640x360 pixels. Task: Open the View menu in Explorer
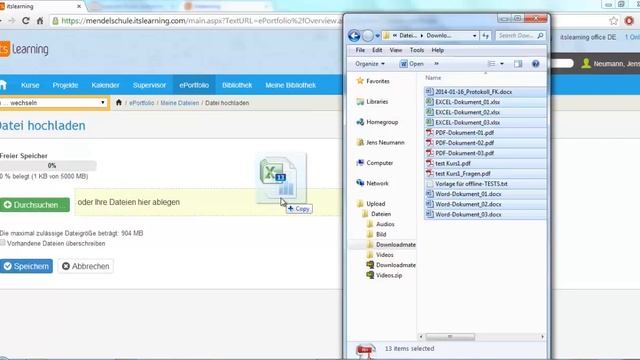pyautogui.click(x=396, y=50)
